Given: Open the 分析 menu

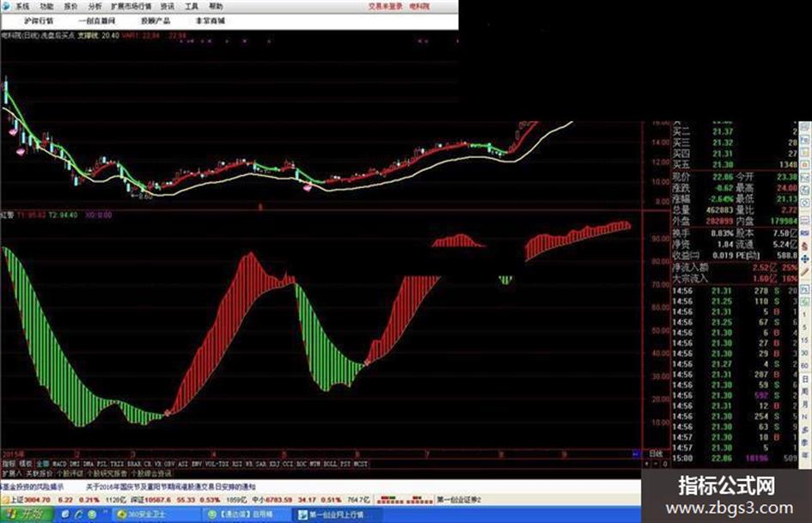Looking at the screenshot, I should click(95, 7).
